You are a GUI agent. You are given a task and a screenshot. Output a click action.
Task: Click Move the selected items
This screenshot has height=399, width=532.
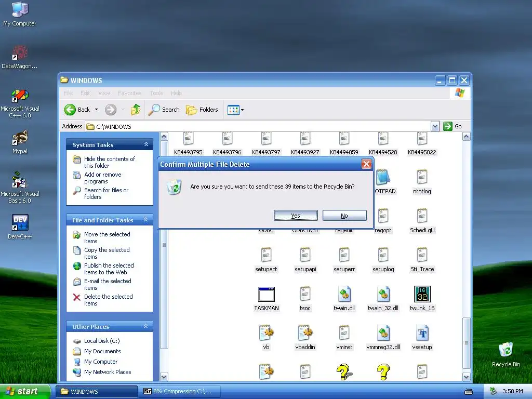[107, 237]
